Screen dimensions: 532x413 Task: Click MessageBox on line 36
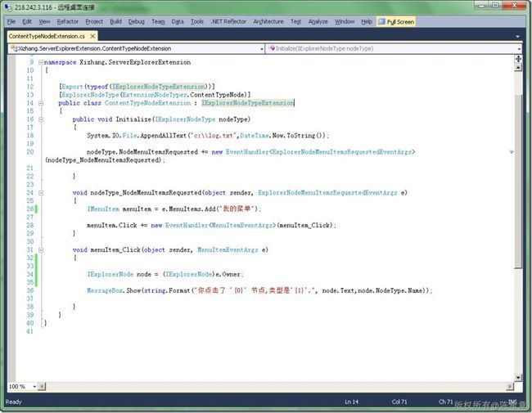coord(105,290)
